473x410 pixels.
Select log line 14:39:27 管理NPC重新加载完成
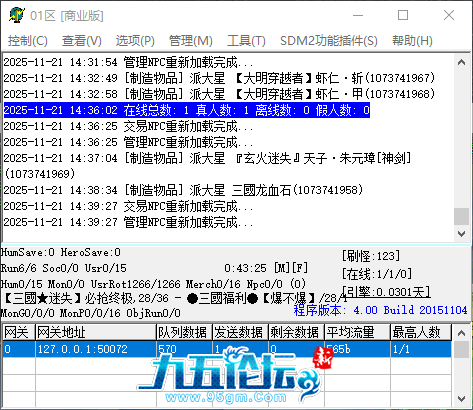click(x=128, y=222)
